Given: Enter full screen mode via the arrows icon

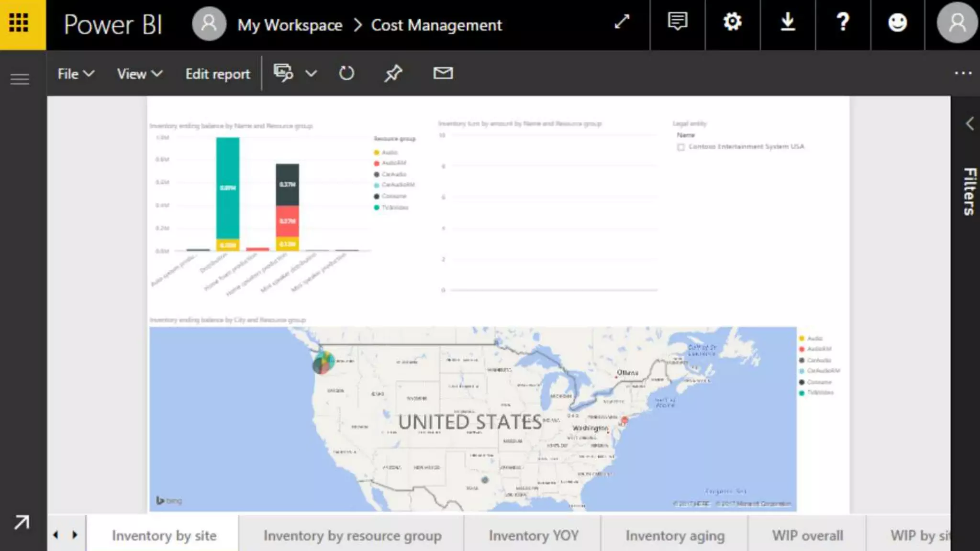Looking at the screenshot, I should 622,22.
